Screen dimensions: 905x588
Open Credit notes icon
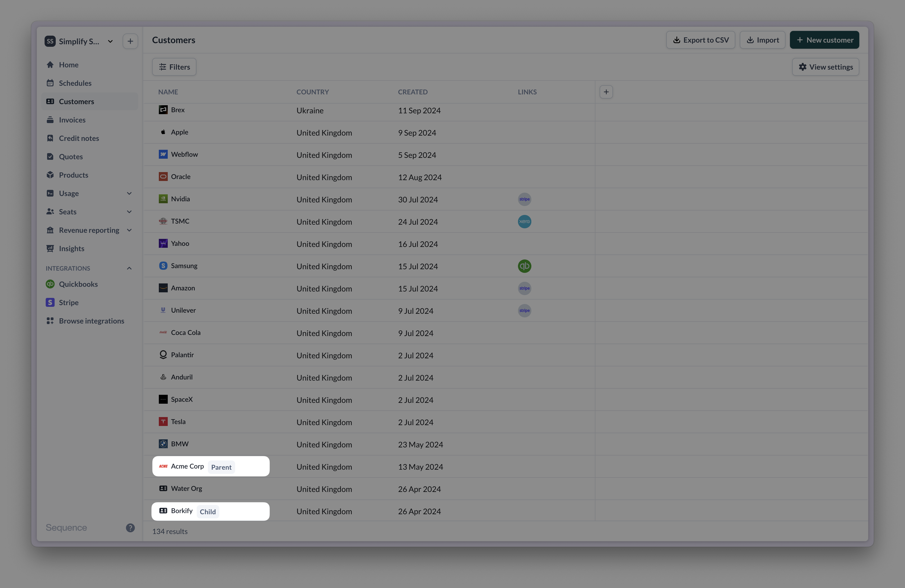(50, 138)
